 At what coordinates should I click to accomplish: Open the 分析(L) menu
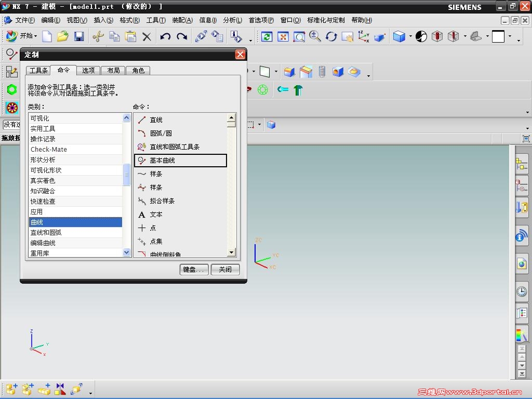coord(232,20)
